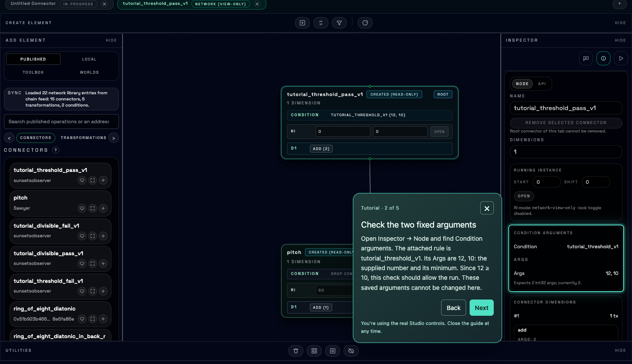Screen dimensions: 632x364
Task: Select the Toolbox library source
Action: 33,72
